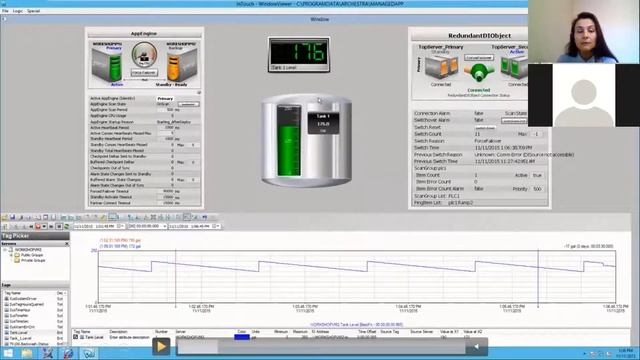Open the trend start time date picker
Screen dimensions: 640x360
[121, 226]
